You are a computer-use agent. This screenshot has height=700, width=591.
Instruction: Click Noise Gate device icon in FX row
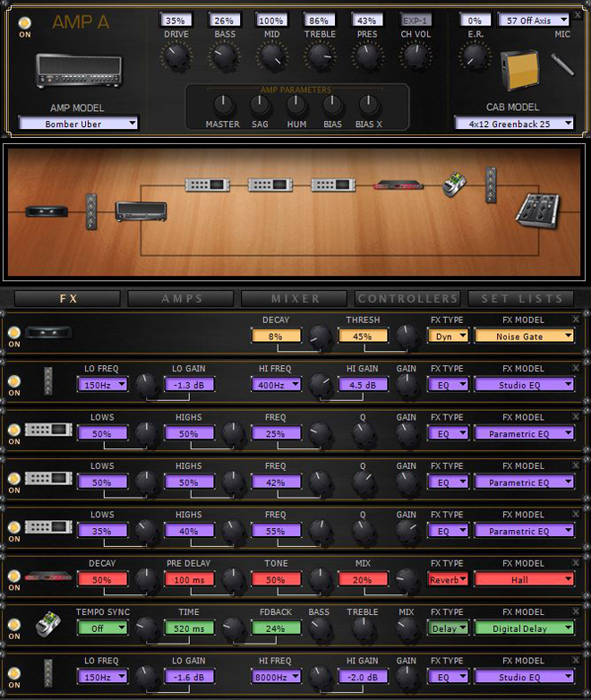(48, 333)
